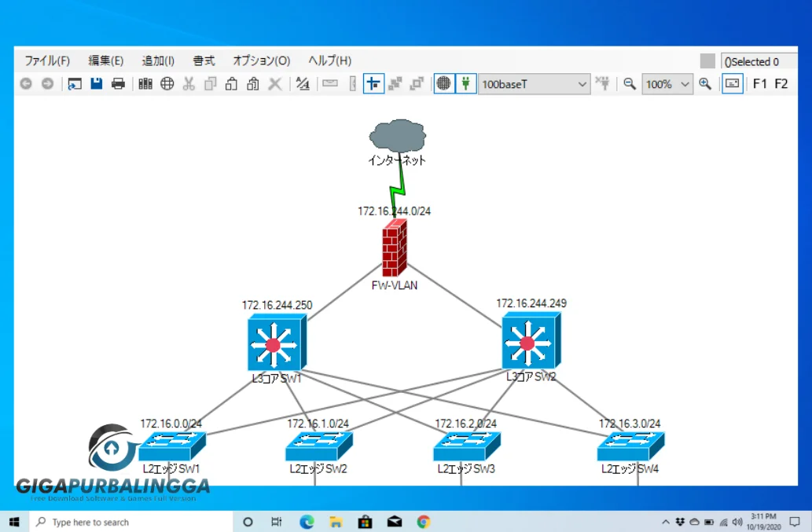Click the 172.16.244.0/24 label
This screenshot has width=812, height=532.
pos(394,211)
